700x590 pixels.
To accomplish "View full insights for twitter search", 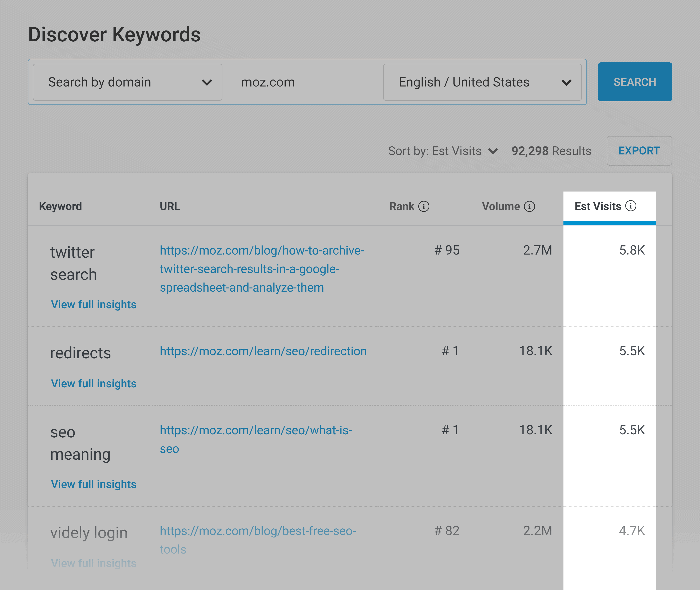I will (94, 305).
